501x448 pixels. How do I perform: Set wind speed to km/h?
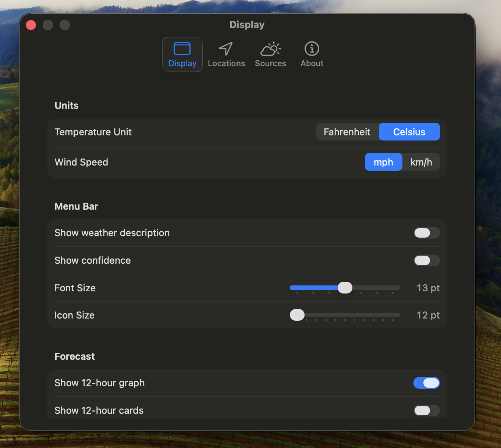point(421,162)
